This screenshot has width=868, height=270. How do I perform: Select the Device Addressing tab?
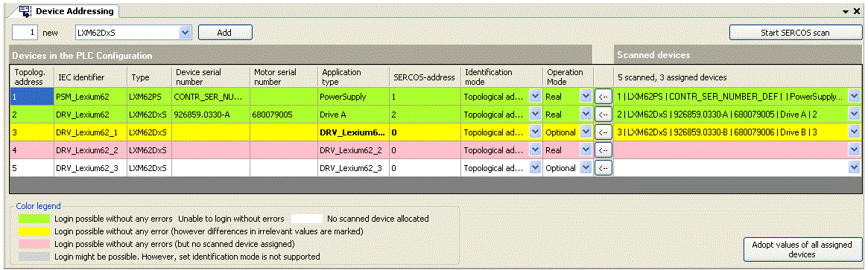click(67, 10)
